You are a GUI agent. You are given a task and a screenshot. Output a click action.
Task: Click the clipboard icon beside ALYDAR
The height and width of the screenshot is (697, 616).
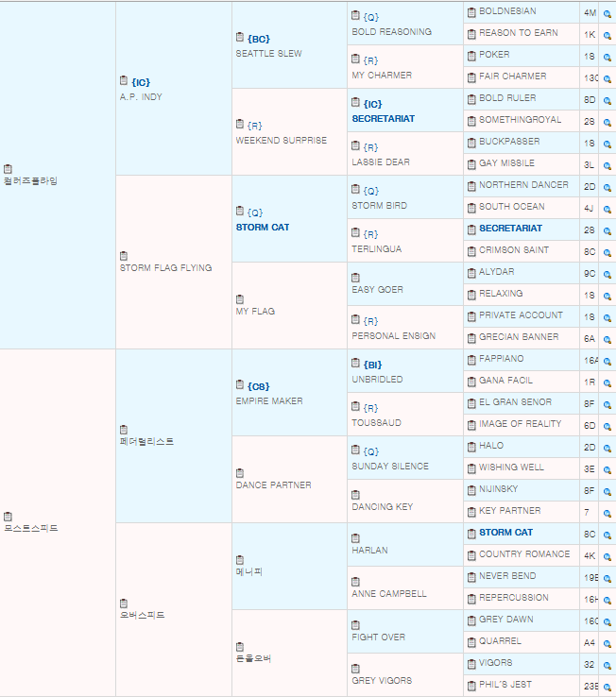tap(471, 273)
